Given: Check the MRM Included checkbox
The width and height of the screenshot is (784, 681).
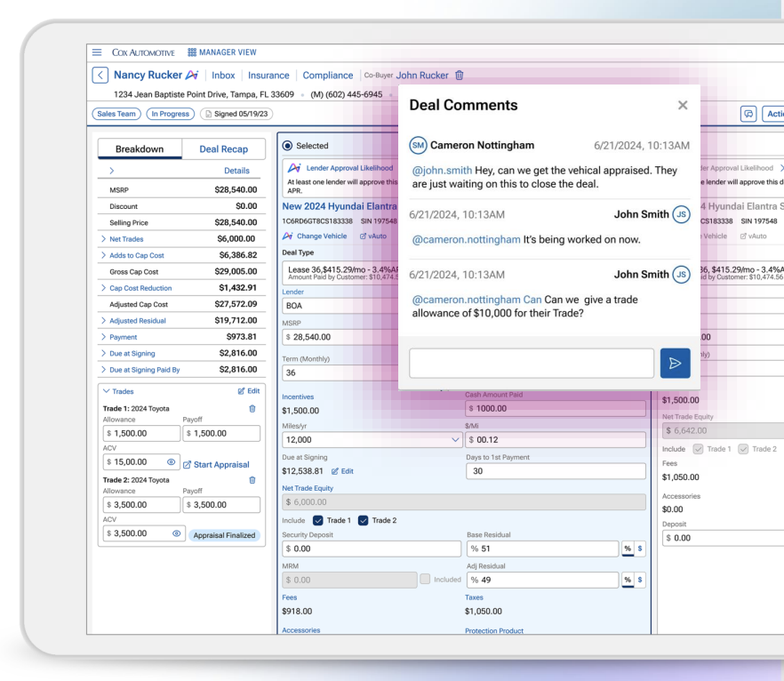Looking at the screenshot, I should coord(425,579).
